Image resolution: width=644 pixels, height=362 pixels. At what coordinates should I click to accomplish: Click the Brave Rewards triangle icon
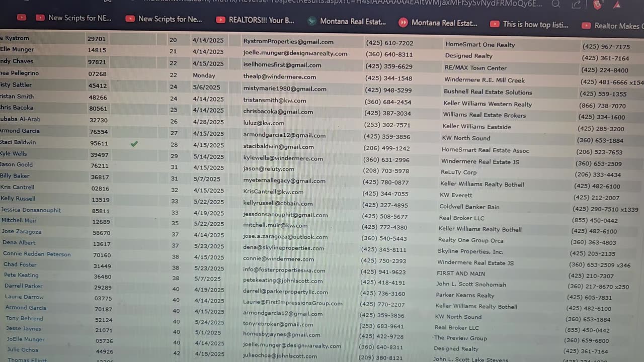point(618,4)
